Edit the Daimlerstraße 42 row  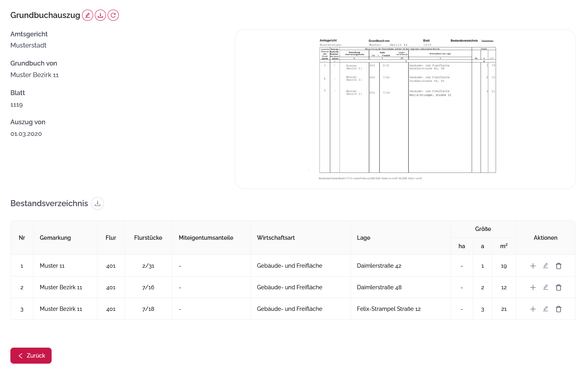pyautogui.click(x=546, y=266)
